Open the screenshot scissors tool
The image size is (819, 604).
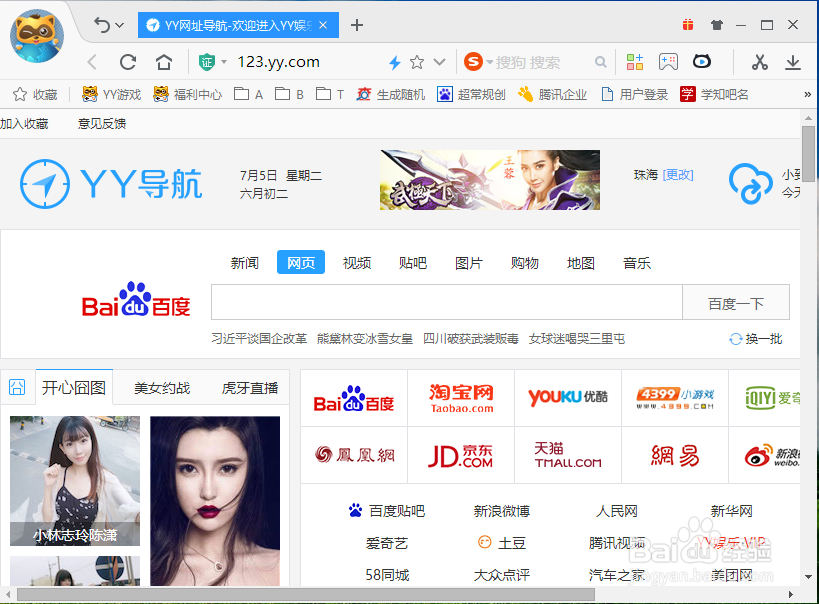(757, 61)
